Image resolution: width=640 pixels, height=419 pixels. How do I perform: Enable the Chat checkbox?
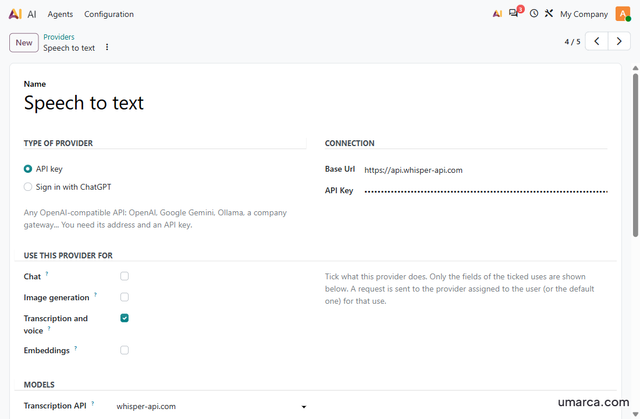pos(124,276)
